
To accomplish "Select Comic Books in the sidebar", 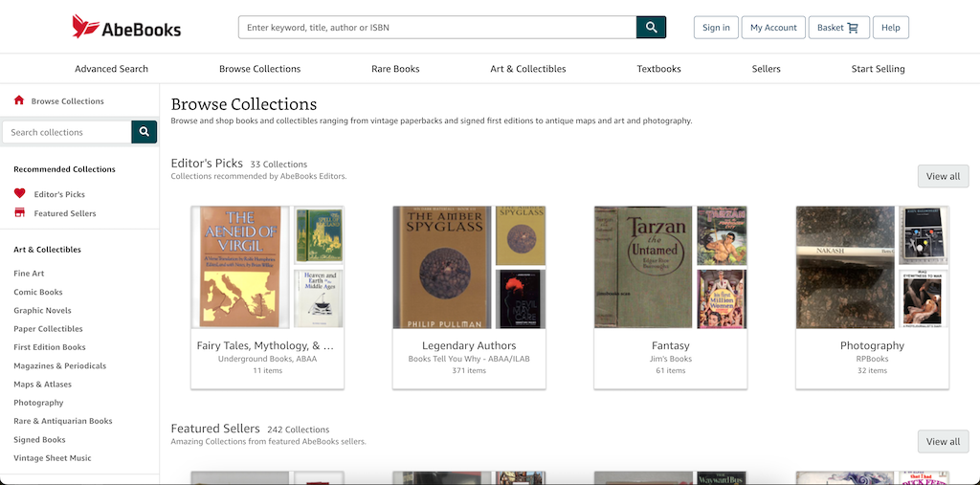I will click(x=38, y=292).
